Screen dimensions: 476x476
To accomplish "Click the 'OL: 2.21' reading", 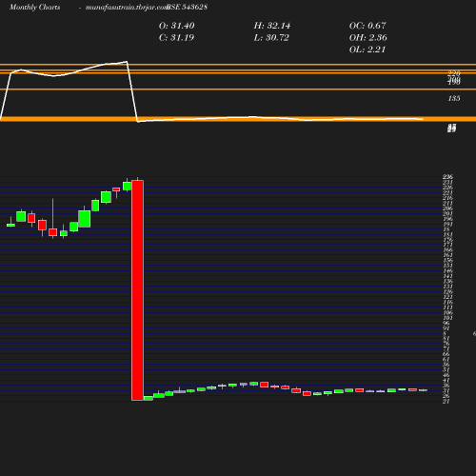I will 367,50.
